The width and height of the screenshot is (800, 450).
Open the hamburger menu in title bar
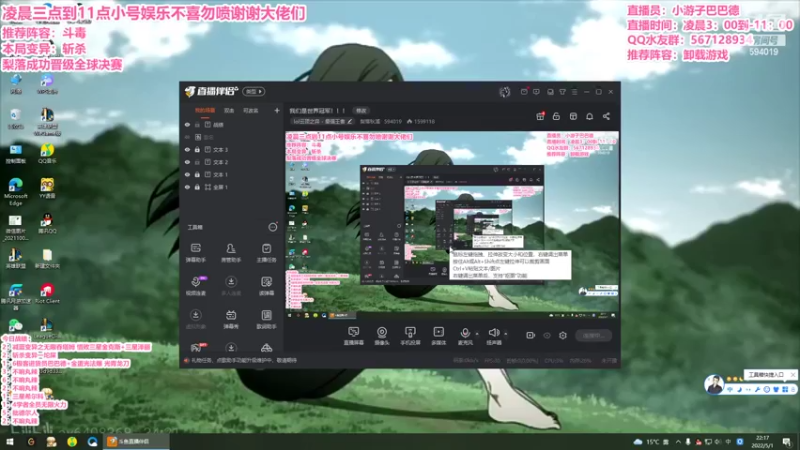pos(574,92)
